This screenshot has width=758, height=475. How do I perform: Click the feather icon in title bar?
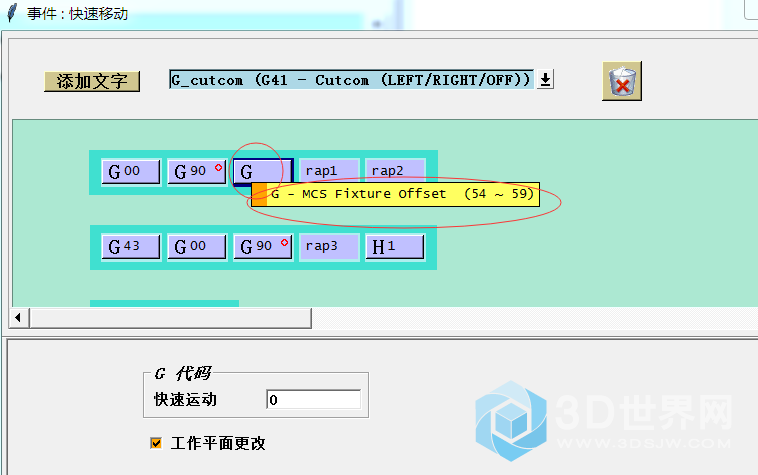(12, 13)
